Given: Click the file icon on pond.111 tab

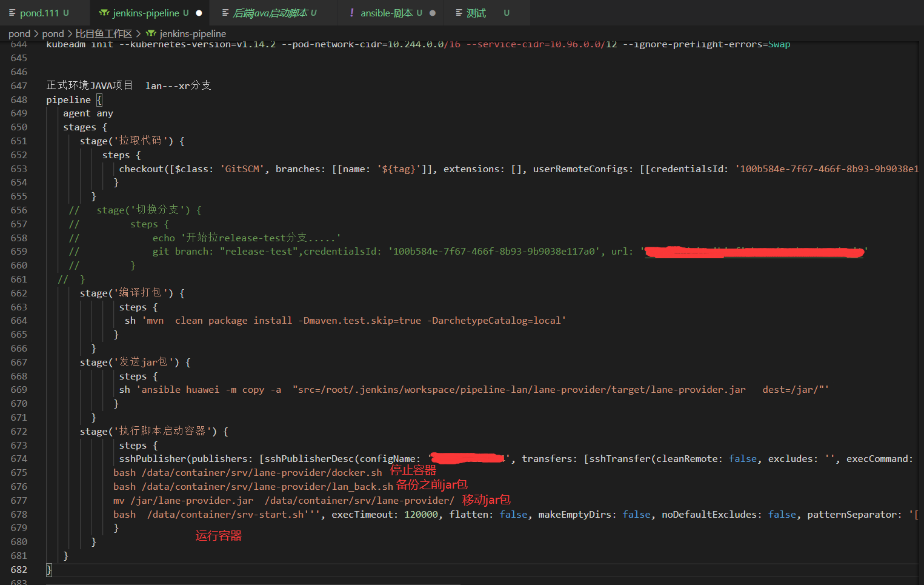Looking at the screenshot, I should point(12,13).
